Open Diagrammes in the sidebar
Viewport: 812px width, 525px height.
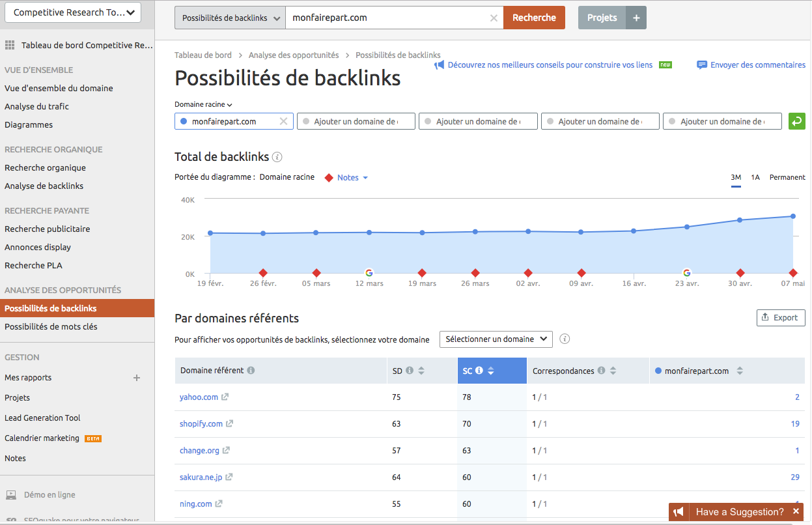click(x=29, y=125)
